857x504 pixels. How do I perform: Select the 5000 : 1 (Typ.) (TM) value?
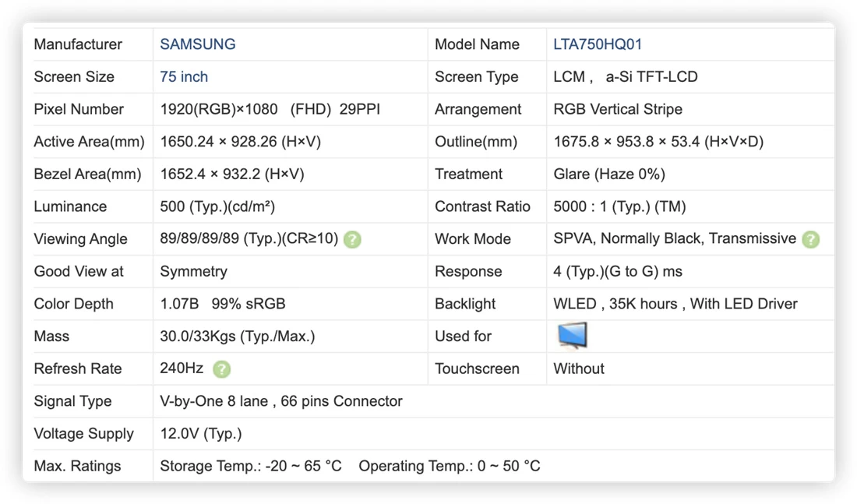point(620,206)
